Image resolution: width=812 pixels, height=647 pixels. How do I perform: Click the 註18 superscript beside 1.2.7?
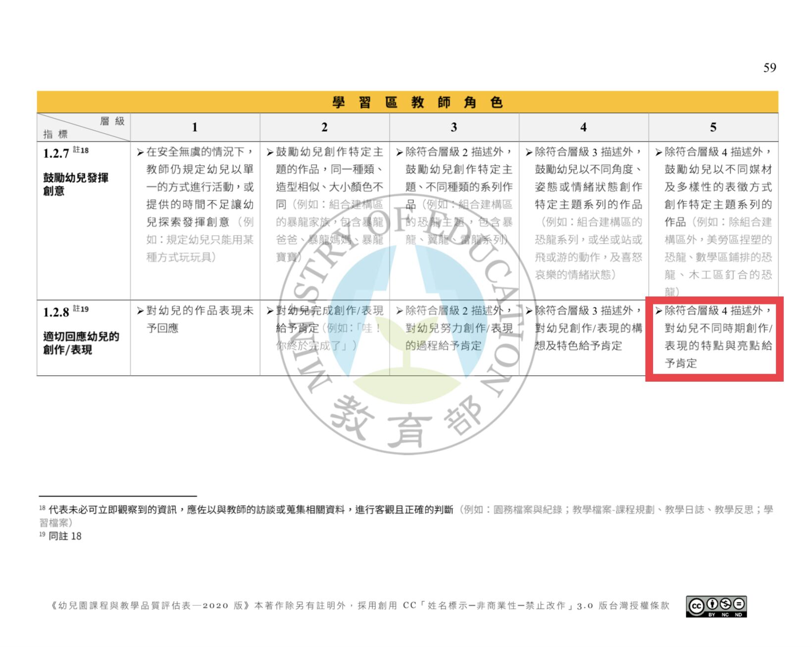tap(81, 150)
